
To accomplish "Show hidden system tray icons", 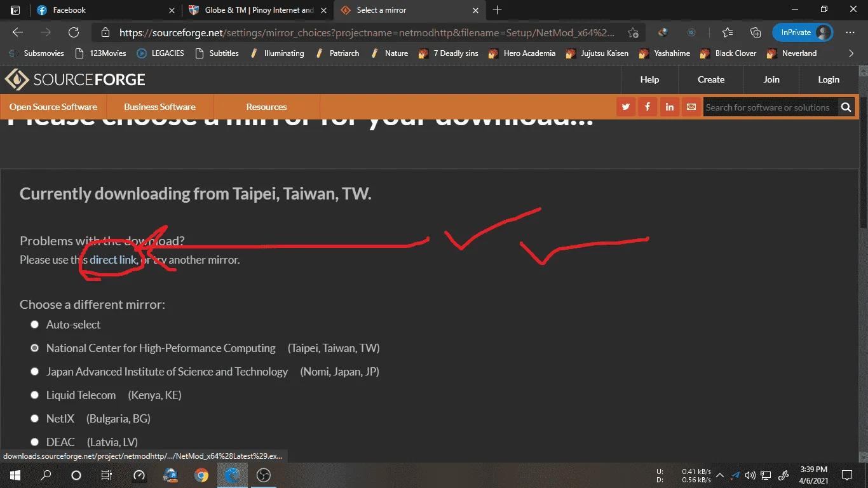I will point(720,475).
